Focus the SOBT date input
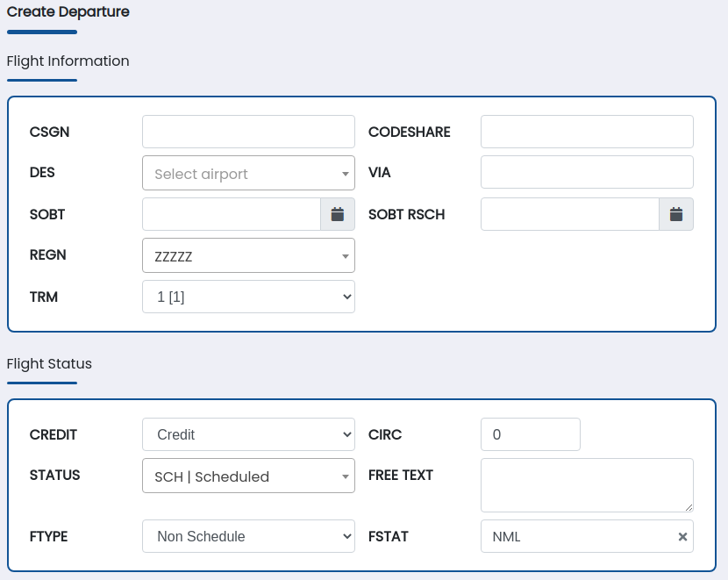 coord(232,214)
